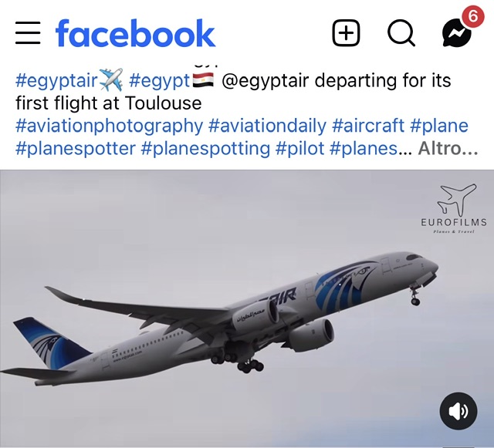Viewport: 494px width, 448px height.
Task: Tap the Eurofilms watermark logo
Action: [454, 209]
